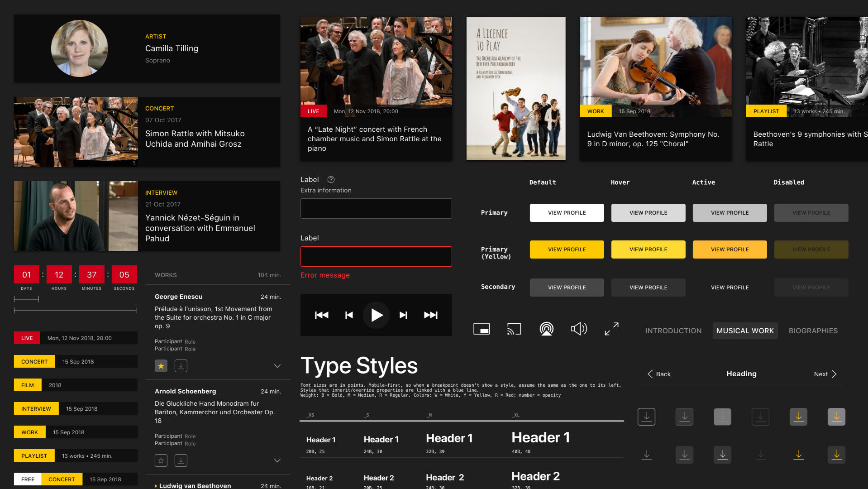The height and width of the screenshot is (489, 868).
Task: Click the Chromecast cast icon
Action: [x=514, y=329]
